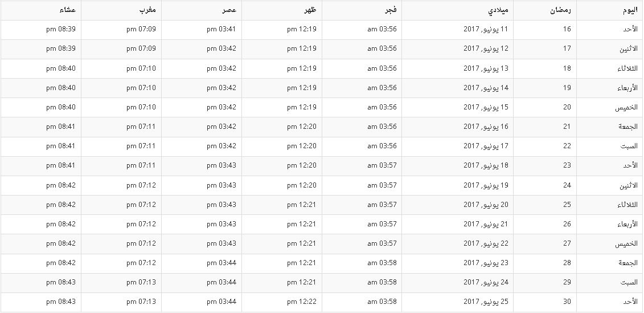Click مغرب time for 16 يونيو, 2017

point(141,127)
